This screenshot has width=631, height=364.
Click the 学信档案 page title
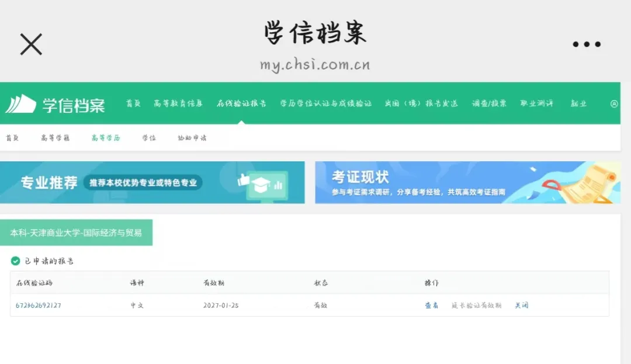(x=315, y=32)
